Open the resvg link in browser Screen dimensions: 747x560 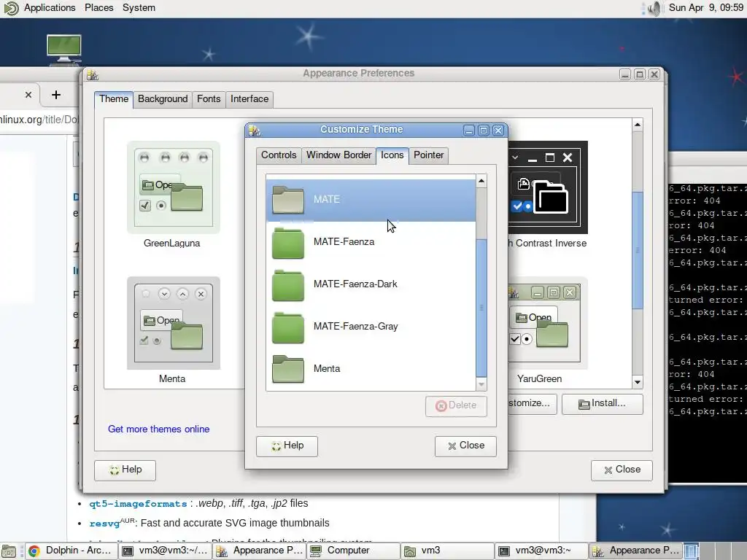tap(104, 524)
